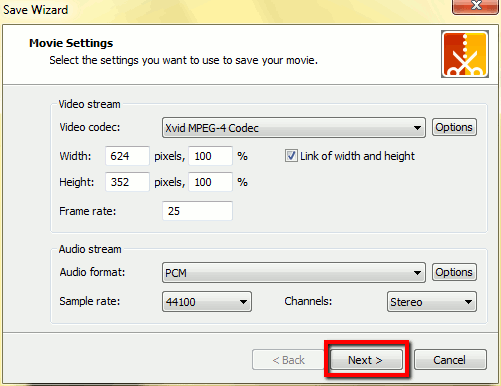Click the Width percent field
The width and height of the screenshot is (501, 386).
pyautogui.click(x=210, y=156)
